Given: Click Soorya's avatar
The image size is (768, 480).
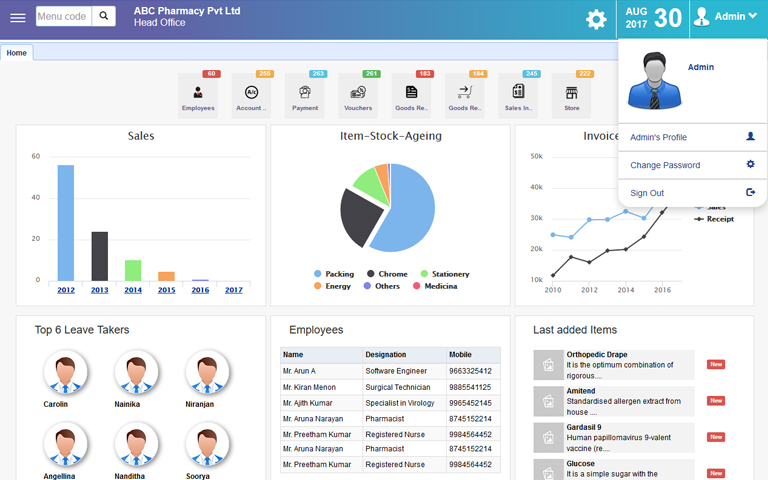Looking at the screenshot, I should pos(207,444).
